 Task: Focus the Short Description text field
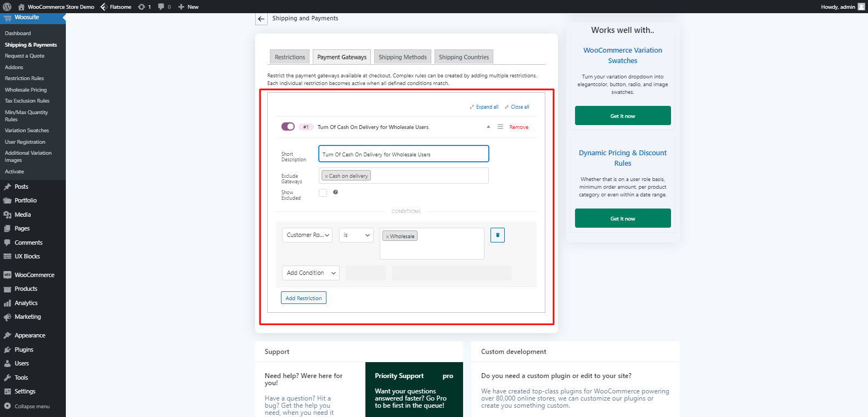[x=404, y=154]
